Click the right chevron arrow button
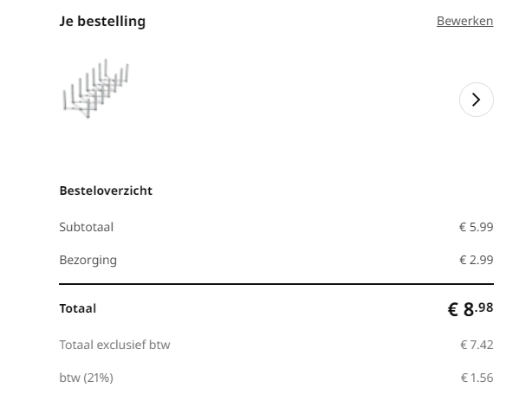 tap(476, 100)
